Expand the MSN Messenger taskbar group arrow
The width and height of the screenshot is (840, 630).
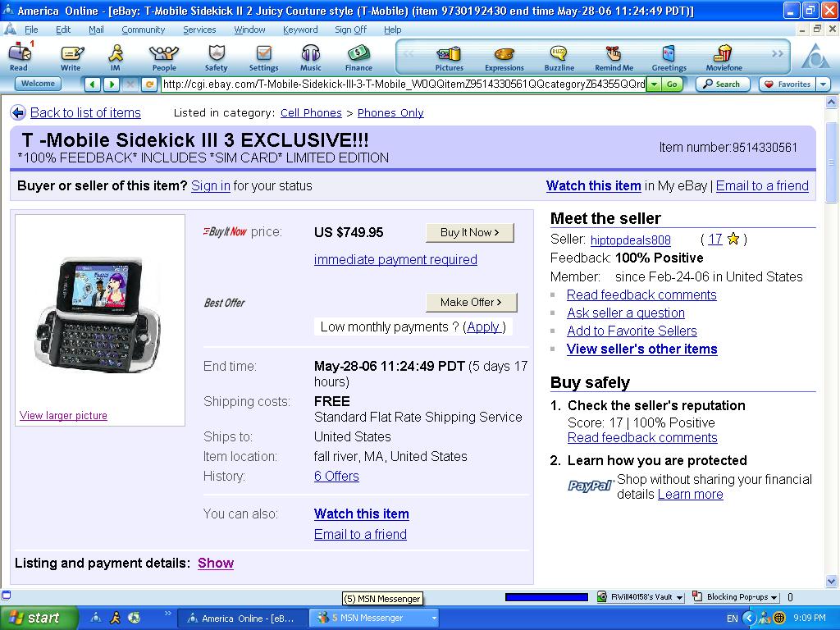(433, 619)
